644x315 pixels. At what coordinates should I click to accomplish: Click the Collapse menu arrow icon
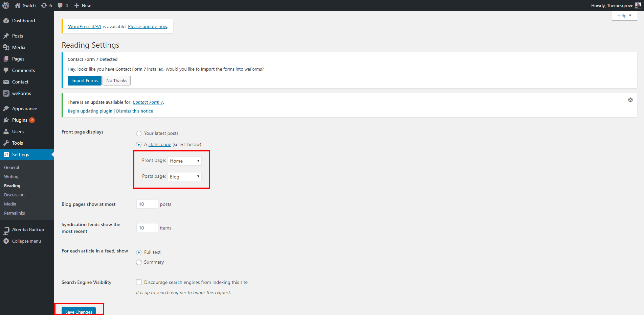[x=6, y=241]
